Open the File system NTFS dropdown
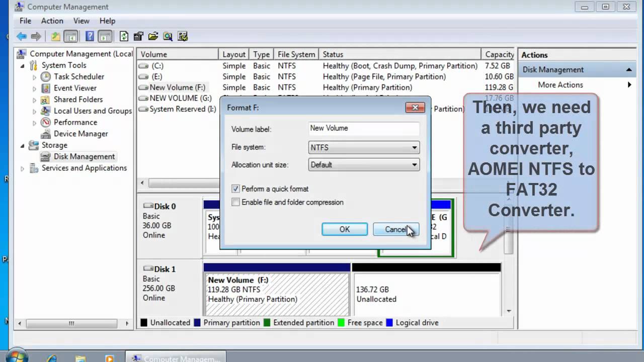This screenshot has height=362, width=644. 364,147
